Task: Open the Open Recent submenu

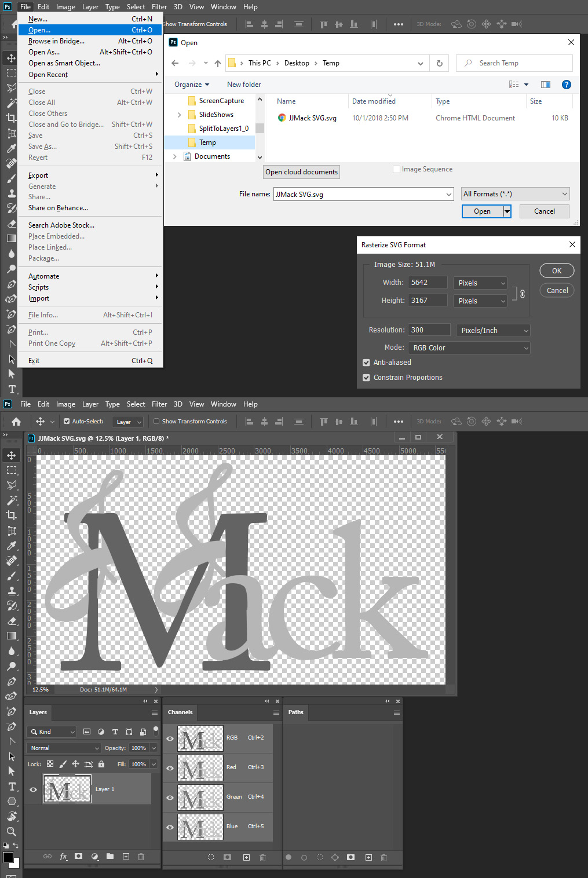Action: click(48, 74)
